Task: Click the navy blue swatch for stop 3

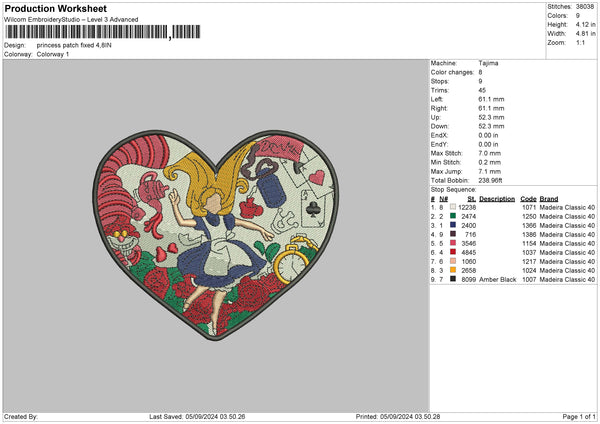Action: tap(453, 225)
